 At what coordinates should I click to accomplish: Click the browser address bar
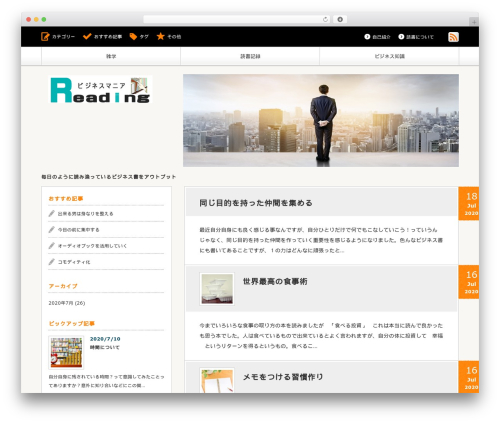click(237, 19)
